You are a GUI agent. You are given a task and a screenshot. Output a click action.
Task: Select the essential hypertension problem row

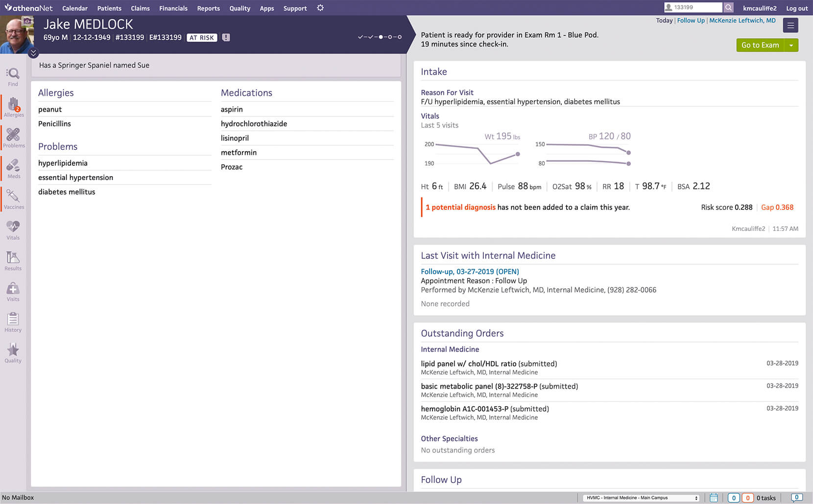pos(124,178)
